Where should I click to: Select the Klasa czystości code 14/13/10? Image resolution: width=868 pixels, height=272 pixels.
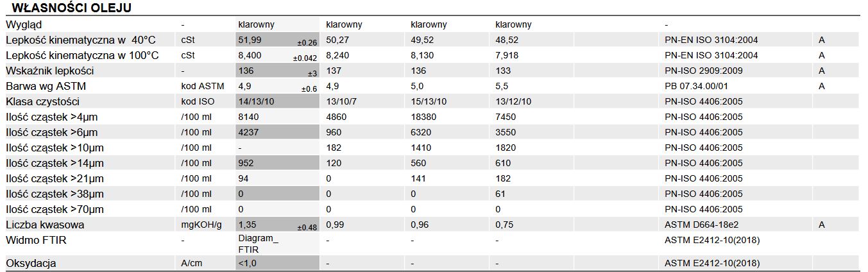[x=257, y=101]
